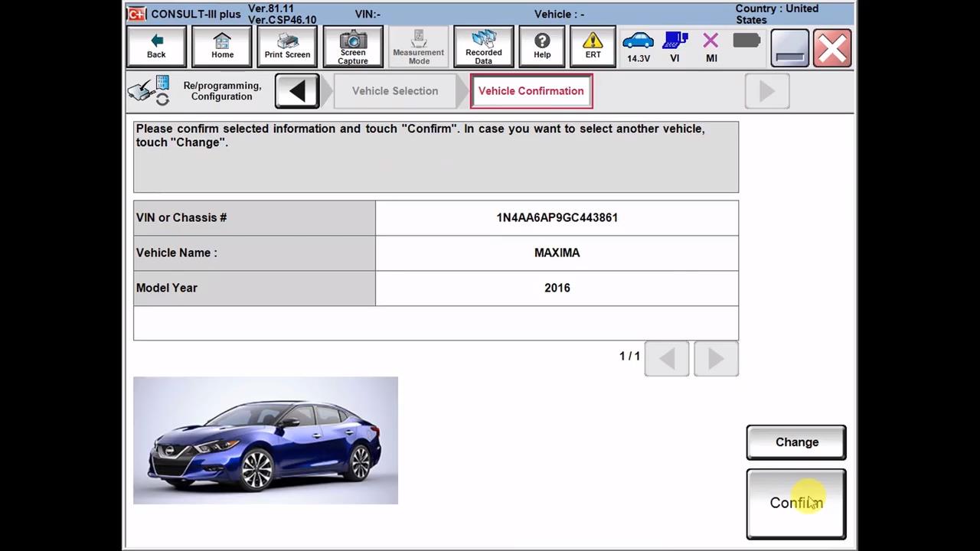Screen dimensions: 980x551
Task: Minimize the CONSULT-III plus window
Action: [789, 48]
